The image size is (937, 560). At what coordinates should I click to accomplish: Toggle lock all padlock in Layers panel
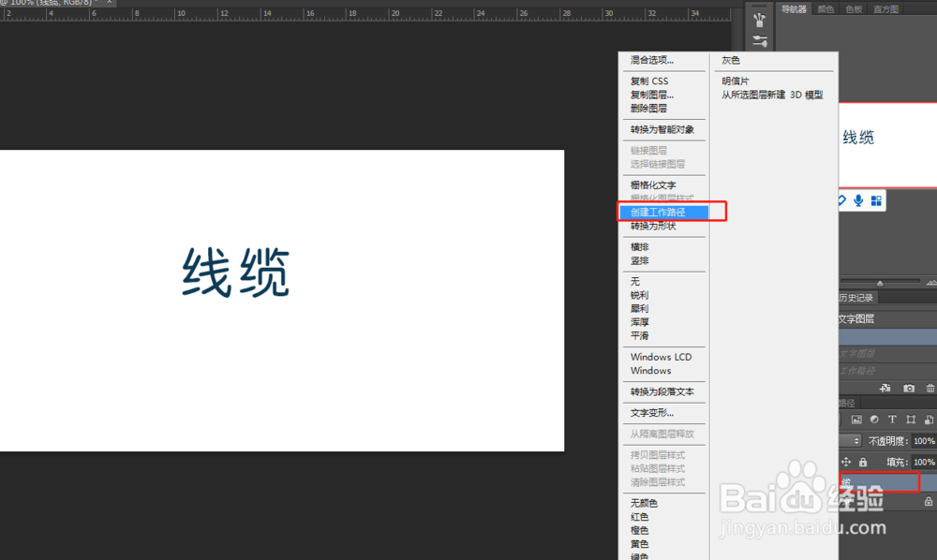(863, 462)
